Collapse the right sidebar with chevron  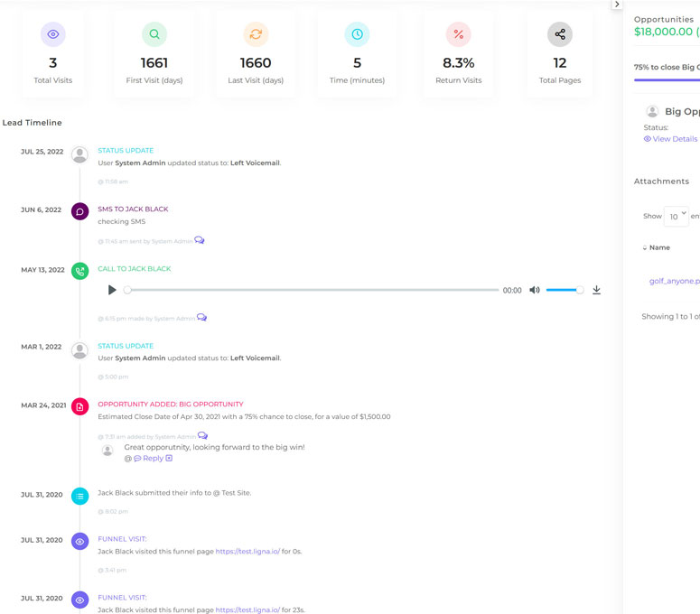617,5
